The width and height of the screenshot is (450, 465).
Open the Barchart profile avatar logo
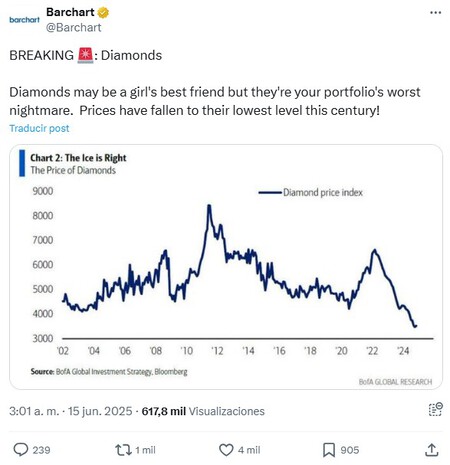click(24, 20)
